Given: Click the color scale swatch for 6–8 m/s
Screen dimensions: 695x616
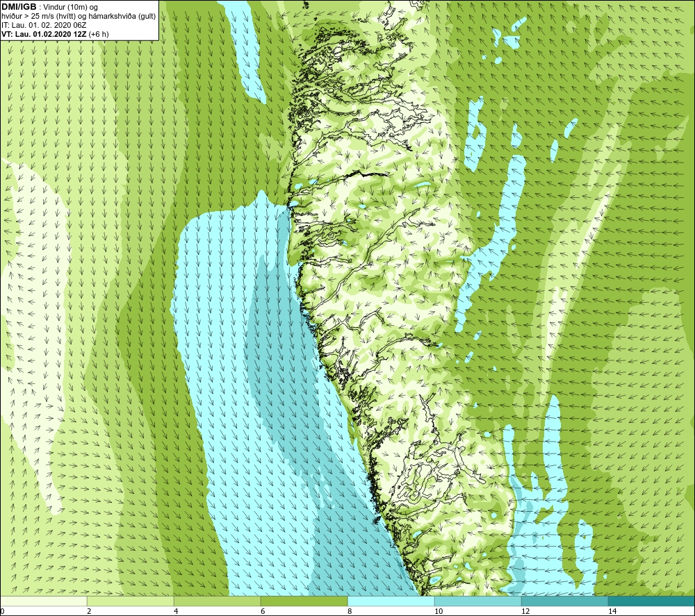Looking at the screenshot, I should click(x=304, y=601).
